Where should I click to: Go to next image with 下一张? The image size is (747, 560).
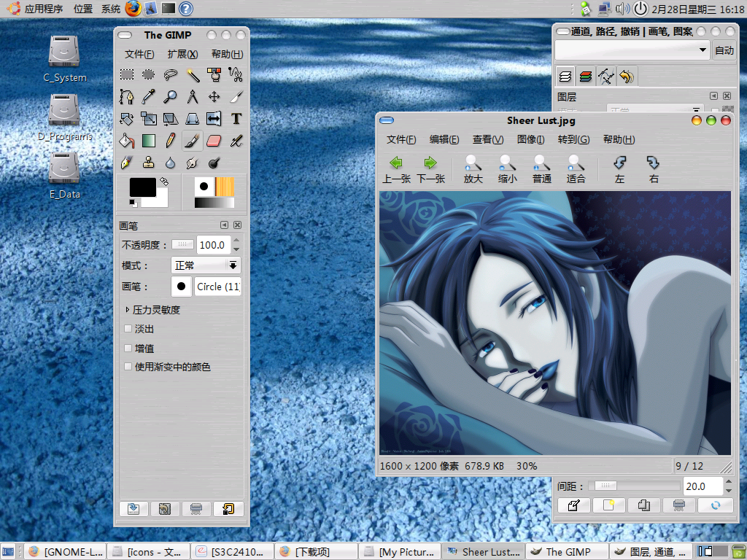click(x=430, y=169)
